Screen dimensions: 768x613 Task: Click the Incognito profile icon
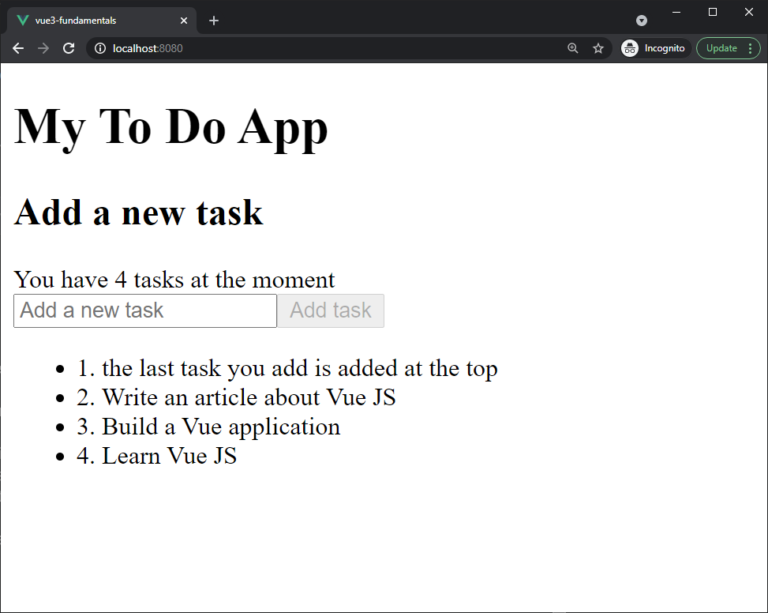[630, 48]
